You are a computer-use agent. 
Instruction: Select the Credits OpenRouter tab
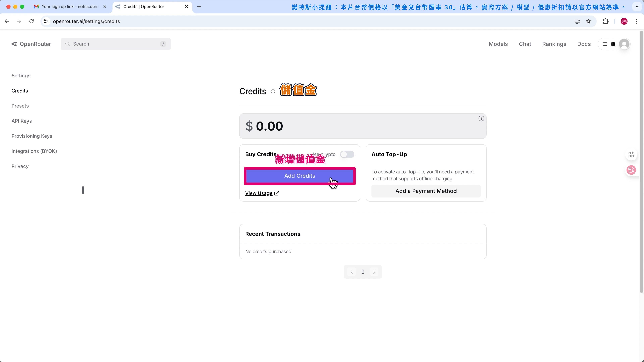pos(152,7)
